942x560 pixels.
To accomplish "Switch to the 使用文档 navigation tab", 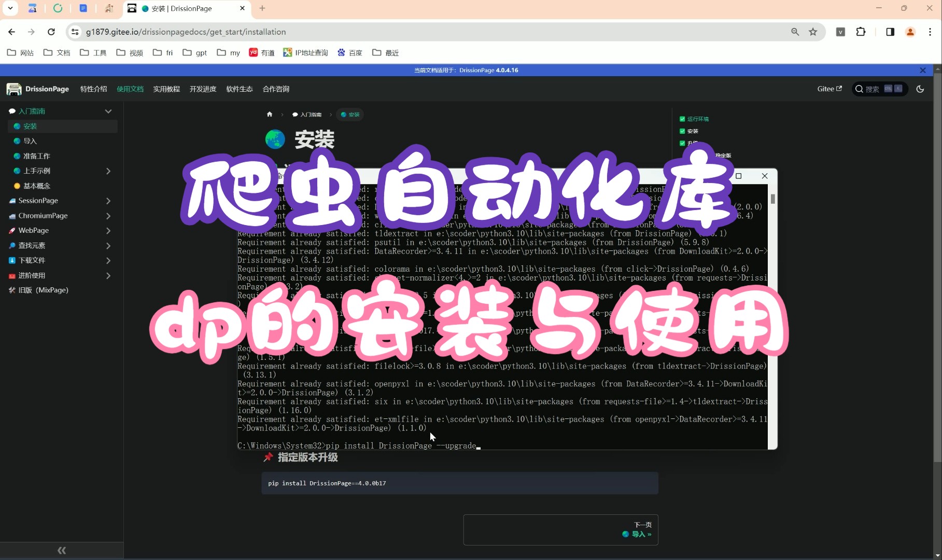I will click(x=130, y=89).
